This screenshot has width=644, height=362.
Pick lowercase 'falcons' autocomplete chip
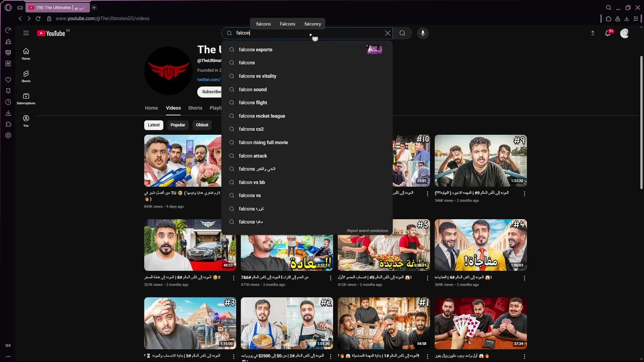263,24
